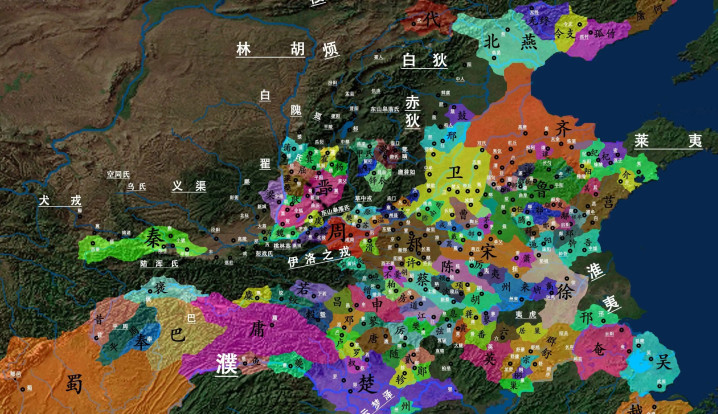The image size is (718, 414).
Task: Click the white '濮' label
Action: pyautogui.click(x=227, y=364)
